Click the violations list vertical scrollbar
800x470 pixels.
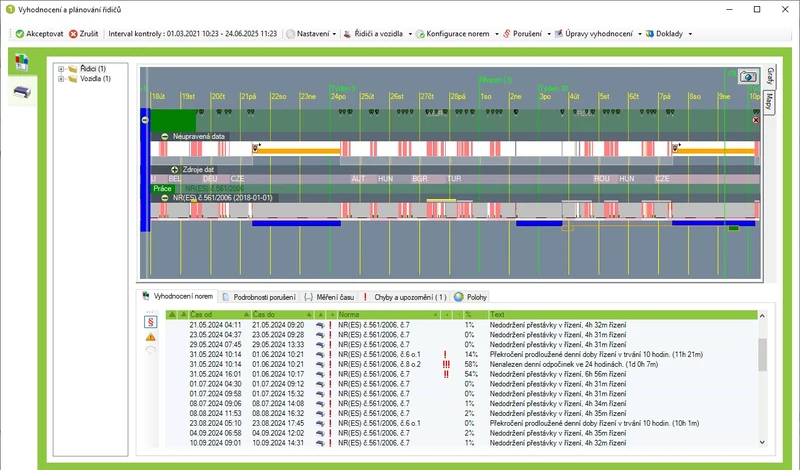[x=762, y=380]
